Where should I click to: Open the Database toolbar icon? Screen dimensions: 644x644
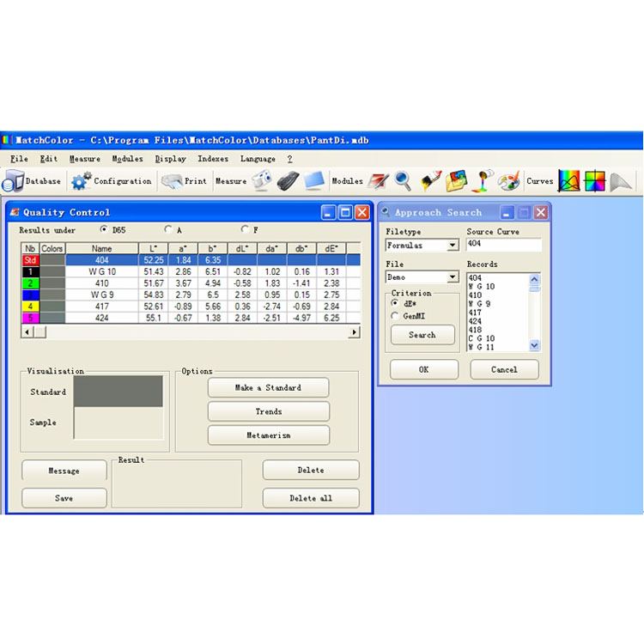point(14,181)
